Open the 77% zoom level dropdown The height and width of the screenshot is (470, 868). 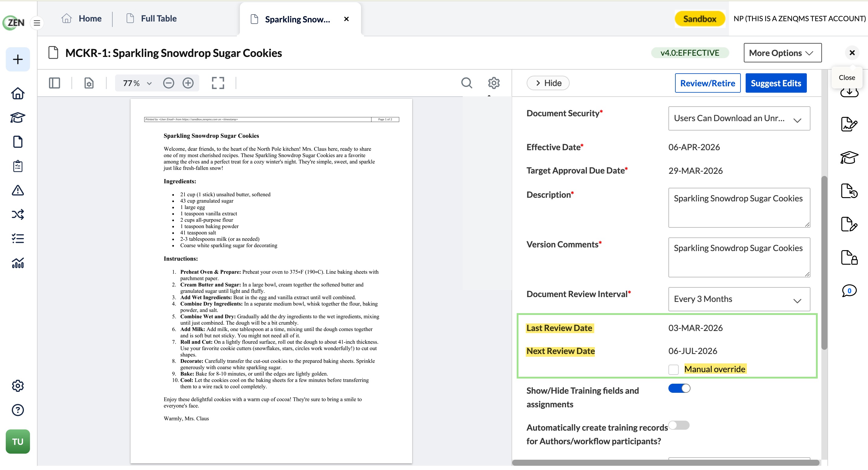tap(137, 83)
